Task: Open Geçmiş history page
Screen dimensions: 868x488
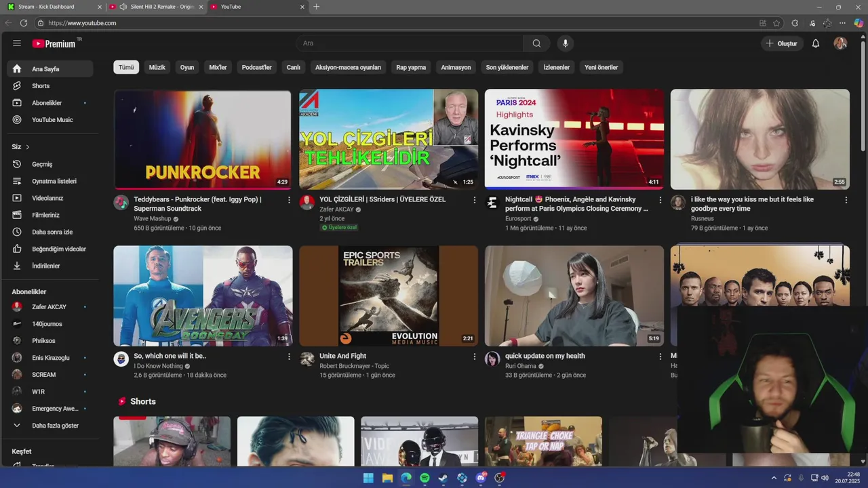Action: [50, 164]
